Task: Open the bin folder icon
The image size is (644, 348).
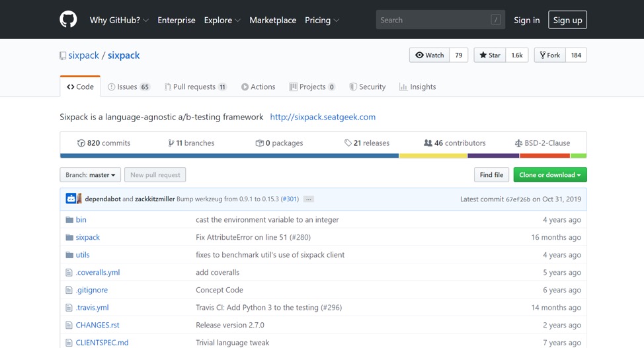Action: tap(69, 220)
